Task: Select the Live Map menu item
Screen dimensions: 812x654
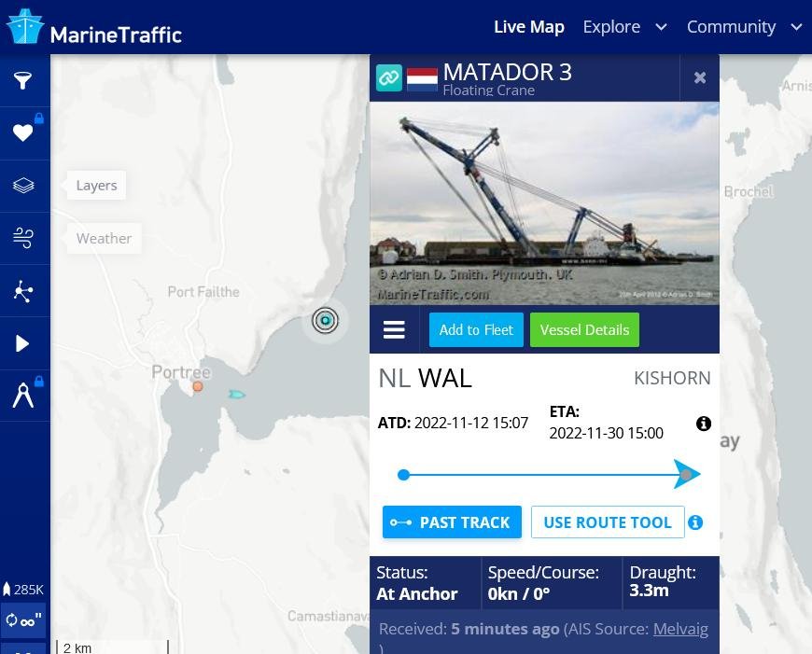Action: pos(528,27)
